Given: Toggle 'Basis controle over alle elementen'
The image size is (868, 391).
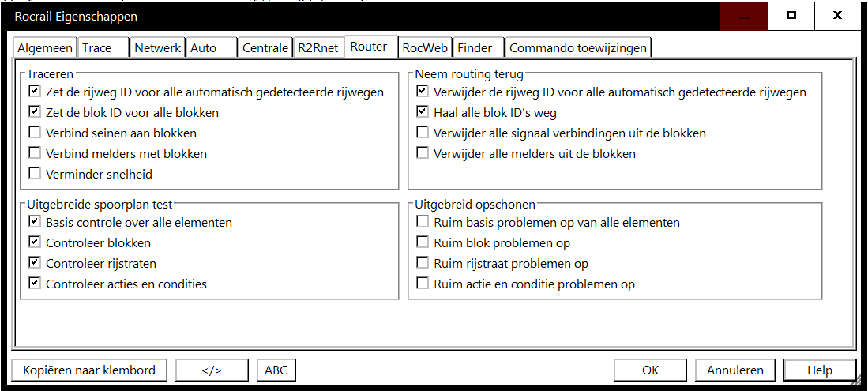Looking at the screenshot, I should (x=35, y=223).
